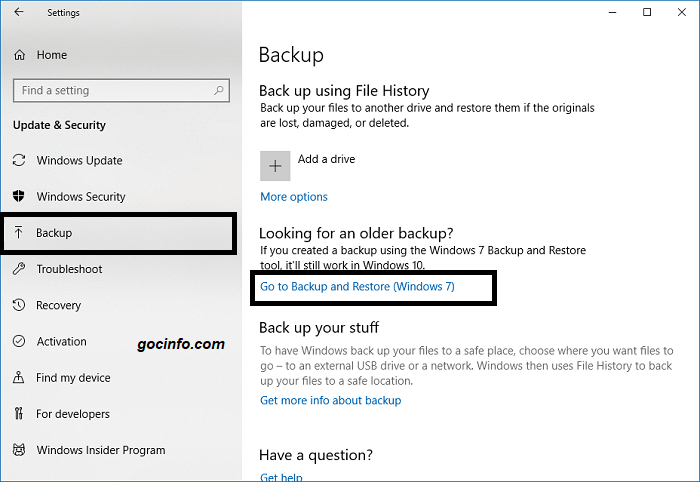The width and height of the screenshot is (700, 482).
Task: Open Get more info about backup link
Action: click(x=330, y=400)
